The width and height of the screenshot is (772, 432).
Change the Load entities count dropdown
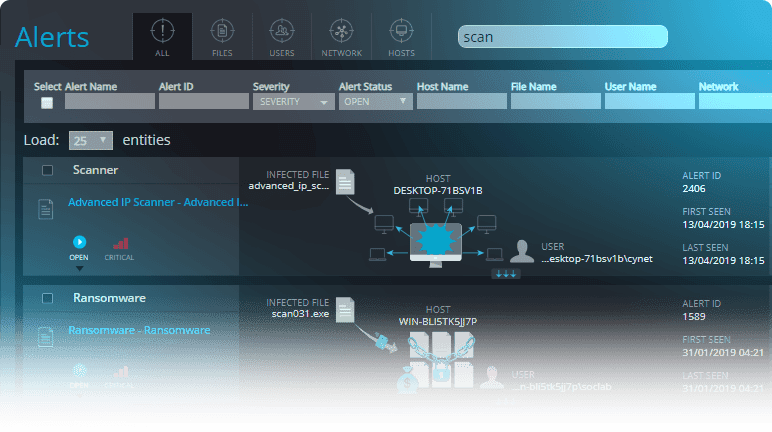coord(90,141)
